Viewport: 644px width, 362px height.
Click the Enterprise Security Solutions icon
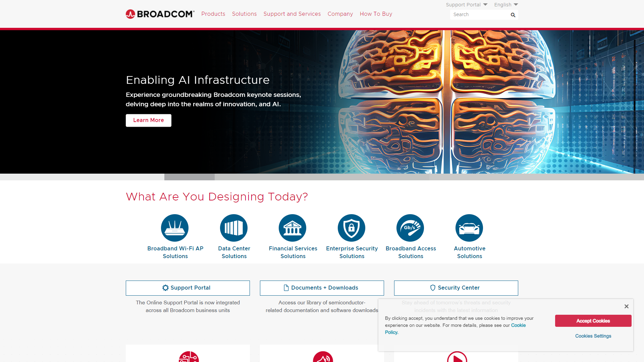coord(351,228)
